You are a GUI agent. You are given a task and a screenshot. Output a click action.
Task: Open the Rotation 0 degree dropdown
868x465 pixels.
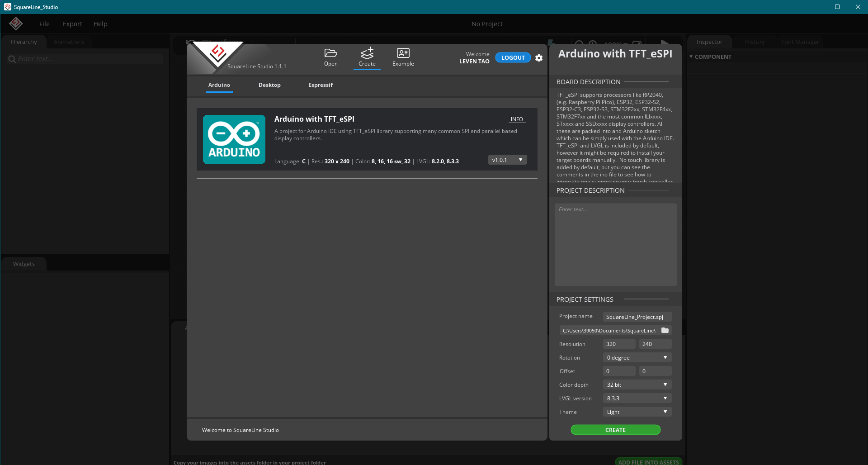tap(637, 357)
